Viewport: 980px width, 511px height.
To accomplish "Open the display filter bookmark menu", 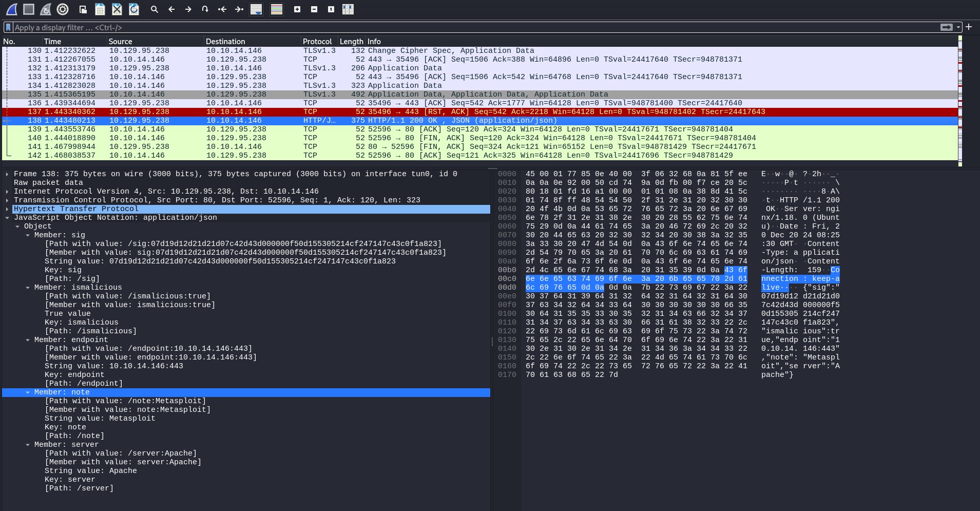I will (8, 27).
